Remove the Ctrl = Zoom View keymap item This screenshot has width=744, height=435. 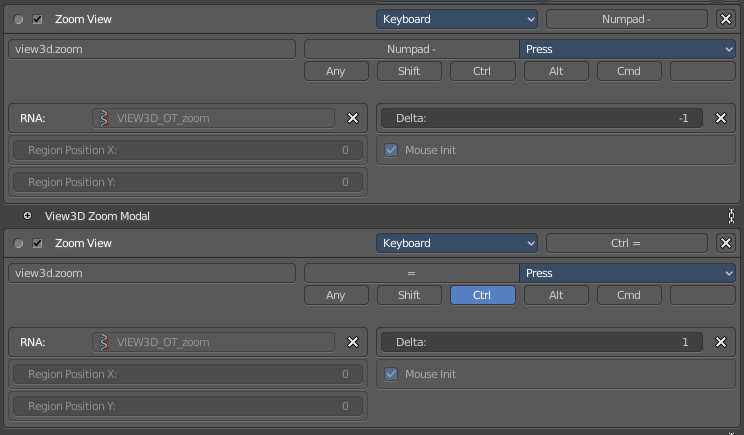725,243
